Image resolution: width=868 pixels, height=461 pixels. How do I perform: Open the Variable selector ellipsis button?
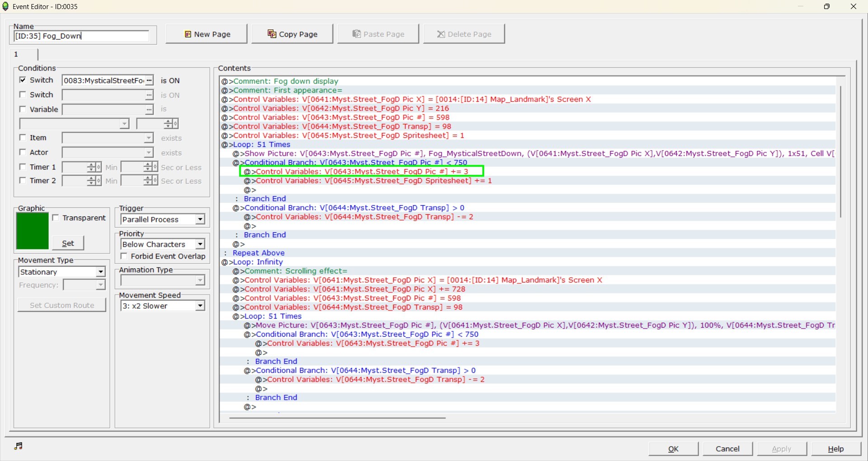coord(149,109)
